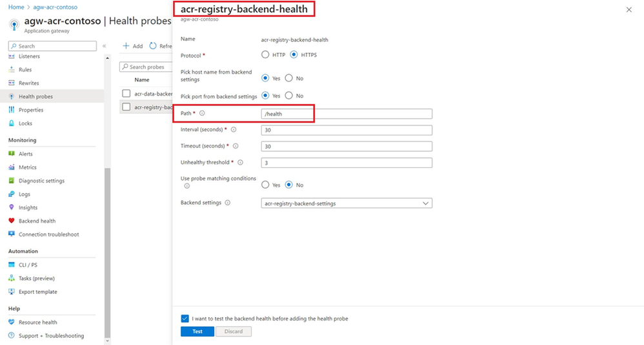Click the Health probes sidebar icon
Screen dimensions: 644x345
[x=12, y=97]
